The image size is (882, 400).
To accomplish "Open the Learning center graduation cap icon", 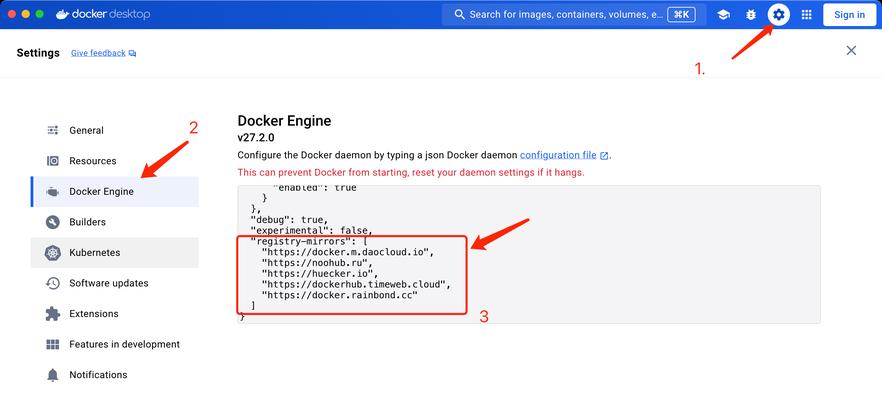I will click(x=723, y=15).
